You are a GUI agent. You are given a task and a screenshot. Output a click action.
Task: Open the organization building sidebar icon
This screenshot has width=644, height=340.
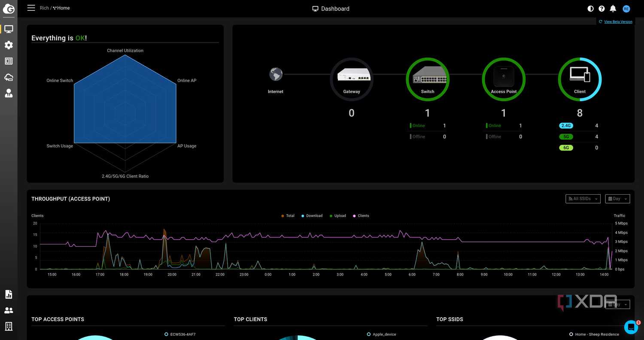9,326
